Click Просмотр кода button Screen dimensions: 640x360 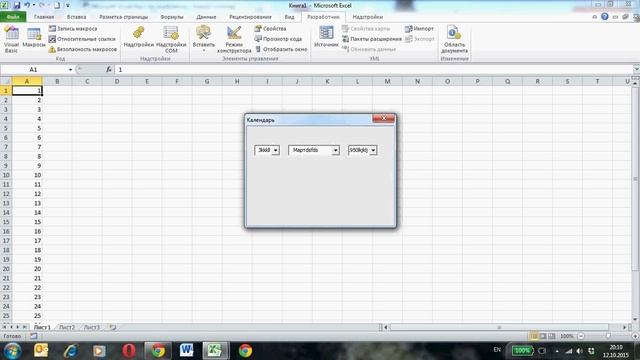tap(278, 39)
